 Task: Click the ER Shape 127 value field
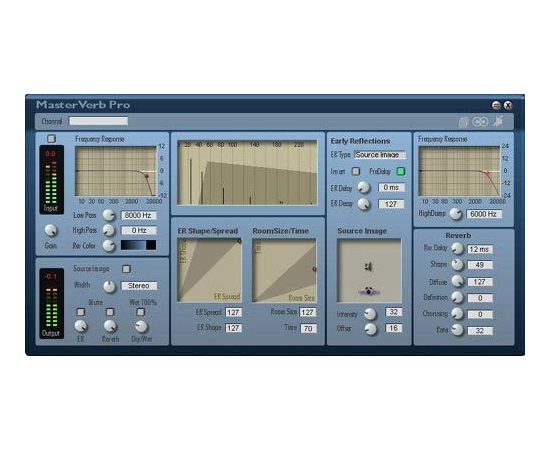click(x=233, y=328)
